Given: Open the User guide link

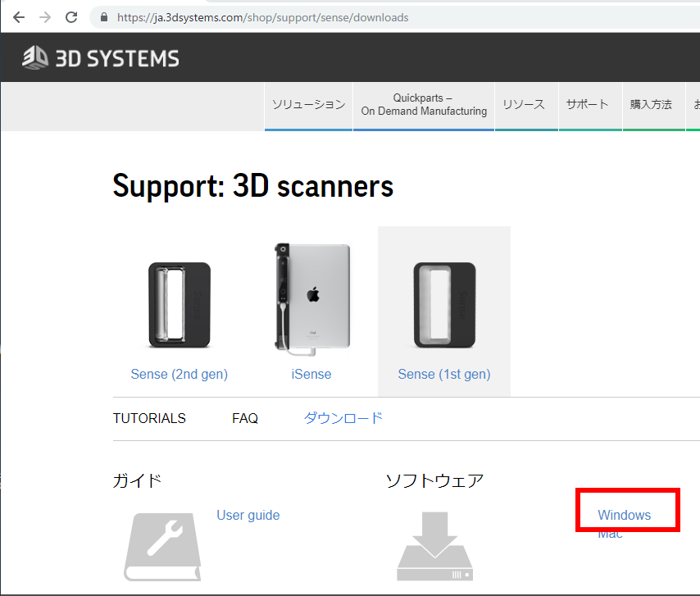Looking at the screenshot, I should (x=248, y=515).
